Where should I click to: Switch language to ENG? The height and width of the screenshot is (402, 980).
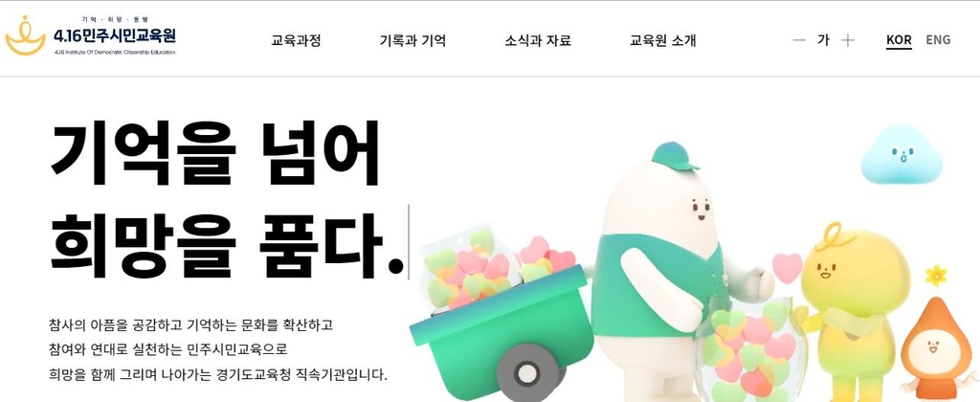click(x=938, y=40)
